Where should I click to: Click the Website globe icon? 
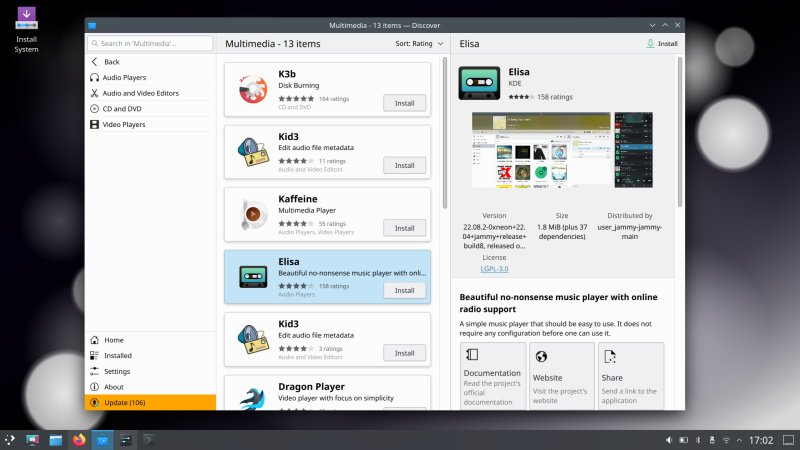coord(541,356)
